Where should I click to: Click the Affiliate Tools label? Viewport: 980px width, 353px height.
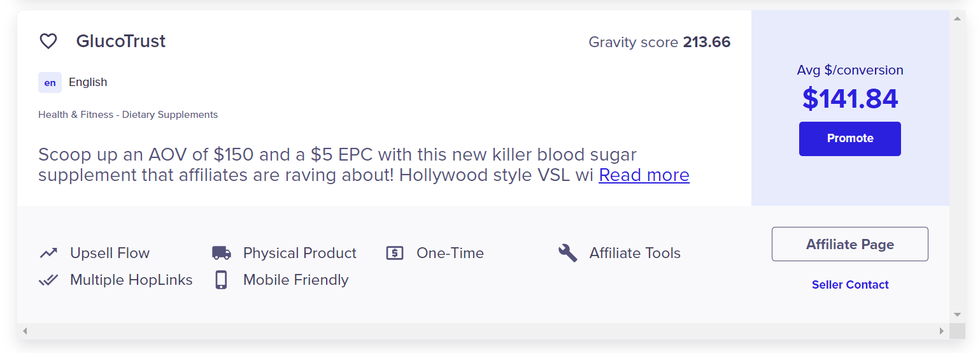pyautogui.click(x=635, y=253)
